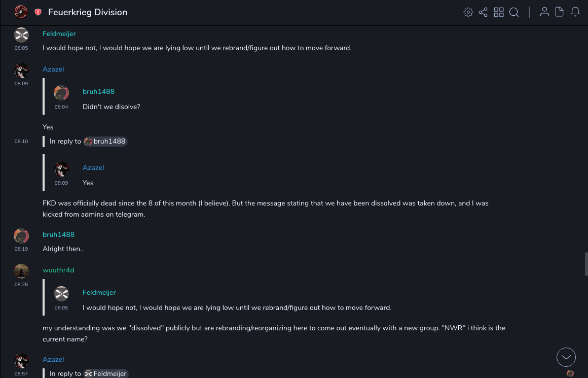
Task: Click the red shield warning icon
Action: pyautogui.click(x=38, y=12)
